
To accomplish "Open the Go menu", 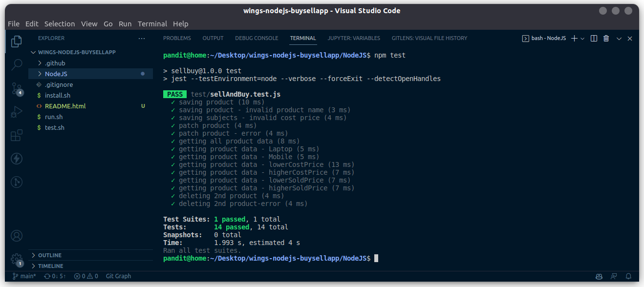I will [x=108, y=23].
